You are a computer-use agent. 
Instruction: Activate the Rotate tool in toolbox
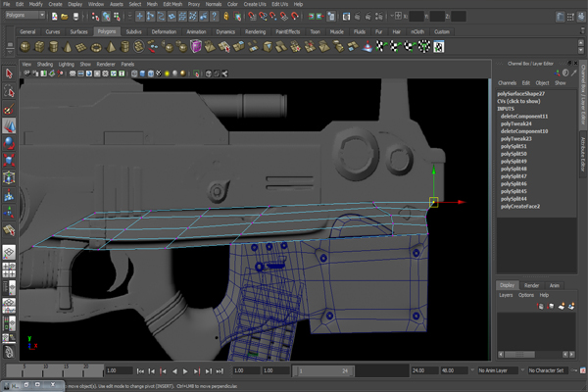tap(9, 143)
